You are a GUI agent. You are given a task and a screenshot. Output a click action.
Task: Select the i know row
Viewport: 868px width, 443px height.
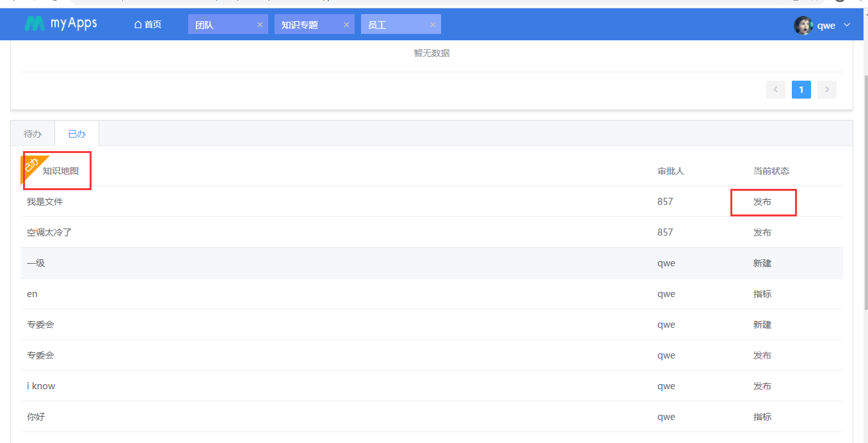[41, 386]
